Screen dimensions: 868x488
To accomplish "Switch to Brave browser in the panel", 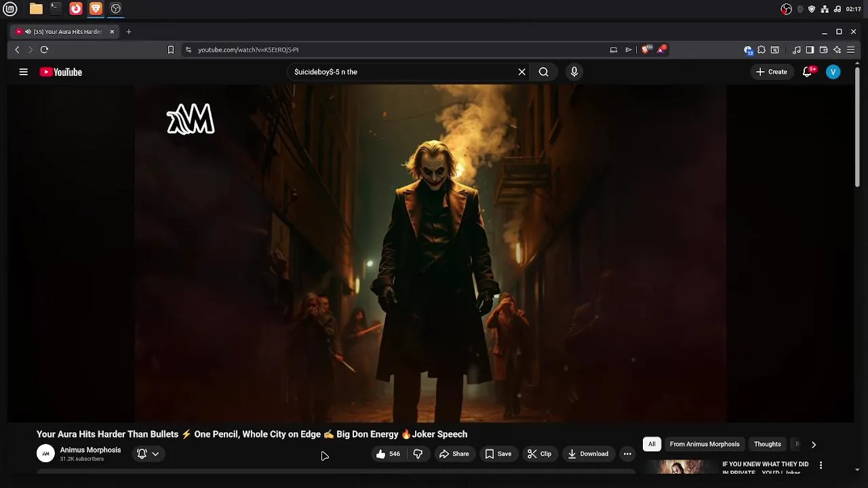I will tap(96, 9).
